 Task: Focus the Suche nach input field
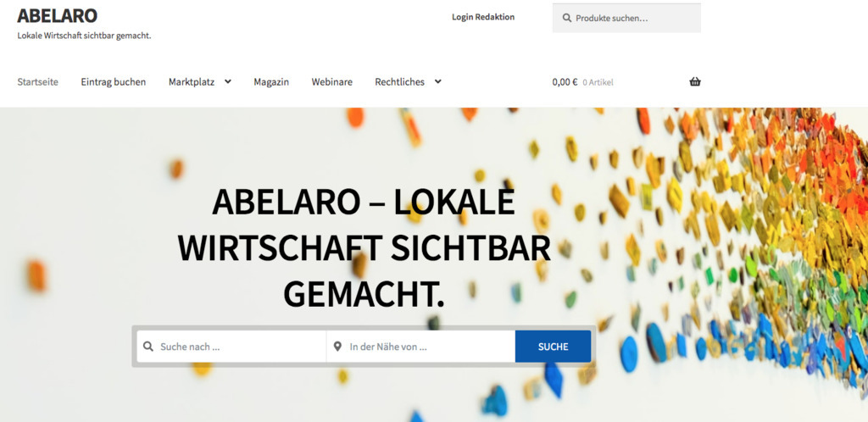click(x=237, y=347)
